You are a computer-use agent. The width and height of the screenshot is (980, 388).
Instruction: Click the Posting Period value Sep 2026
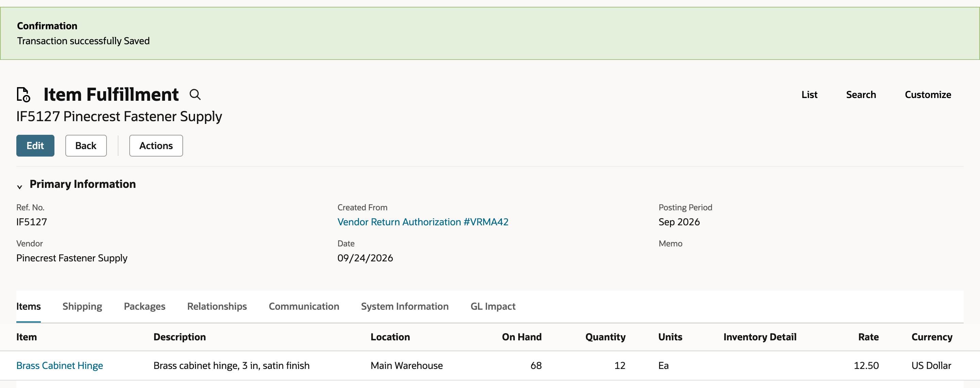679,222
